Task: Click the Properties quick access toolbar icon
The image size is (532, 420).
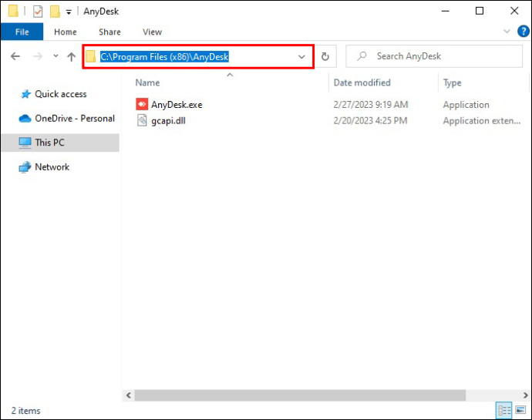Action: tap(38, 12)
